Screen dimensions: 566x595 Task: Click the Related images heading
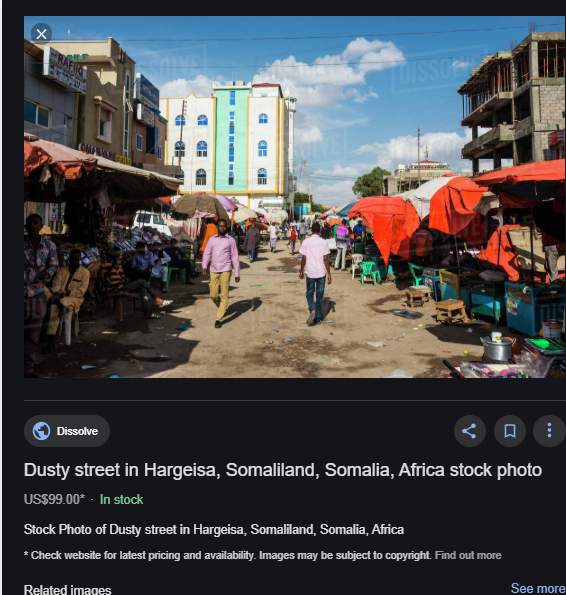tap(68, 590)
